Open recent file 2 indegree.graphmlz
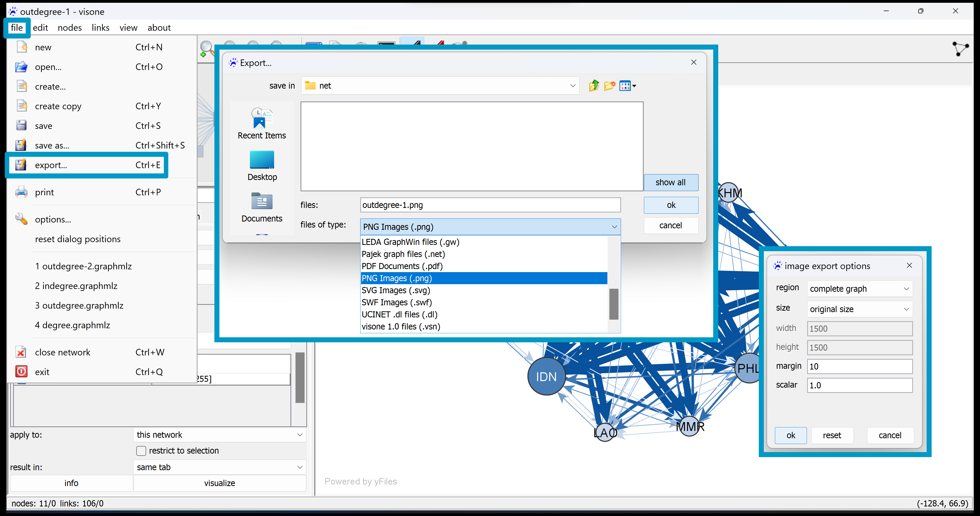The height and width of the screenshot is (516, 980). (76, 286)
